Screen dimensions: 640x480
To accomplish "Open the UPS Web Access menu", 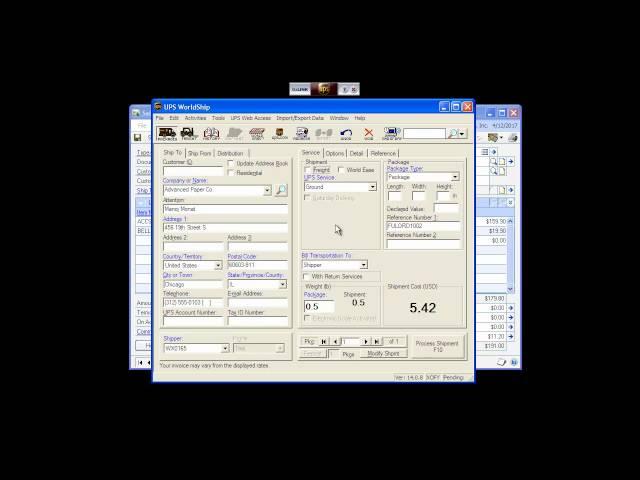I will pyautogui.click(x=251, y=118).
